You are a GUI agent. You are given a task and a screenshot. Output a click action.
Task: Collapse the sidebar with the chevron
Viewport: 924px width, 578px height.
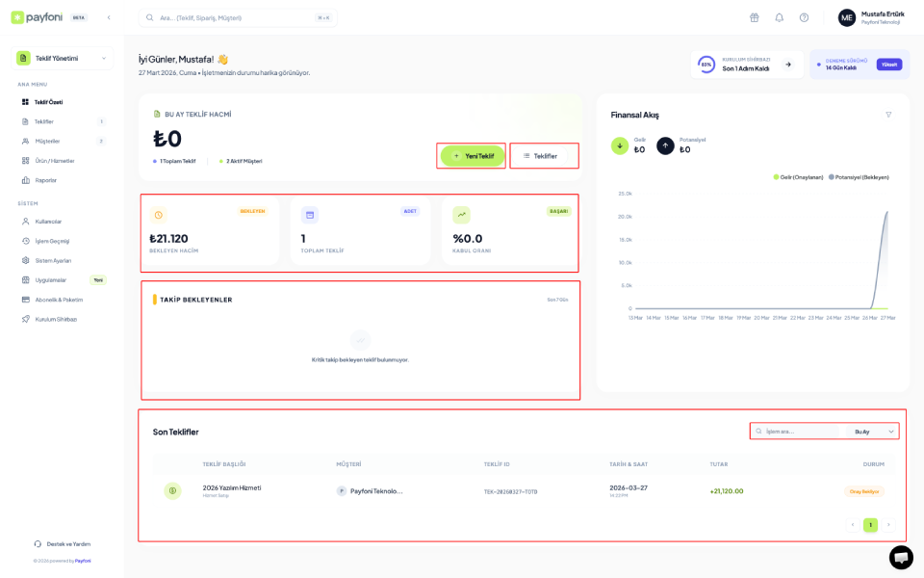[109, 17]
